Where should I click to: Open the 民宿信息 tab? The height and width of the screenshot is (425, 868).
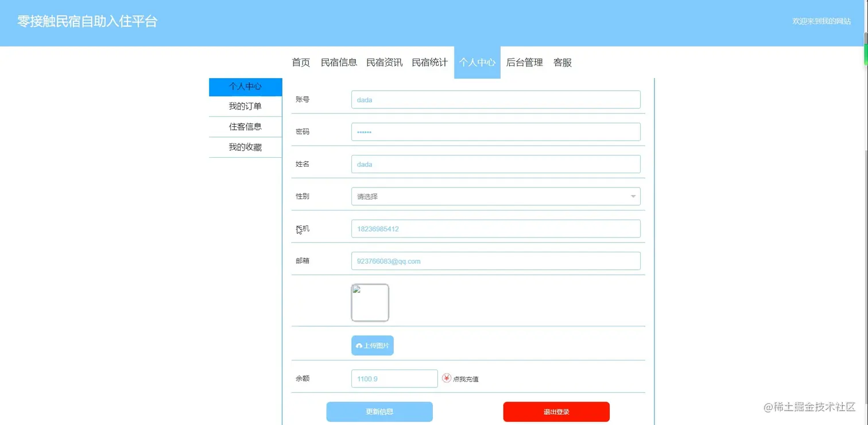[x=339, y=63]
